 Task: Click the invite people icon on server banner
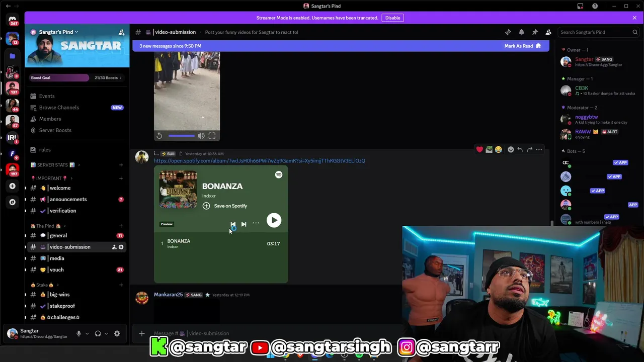(121, 32)
